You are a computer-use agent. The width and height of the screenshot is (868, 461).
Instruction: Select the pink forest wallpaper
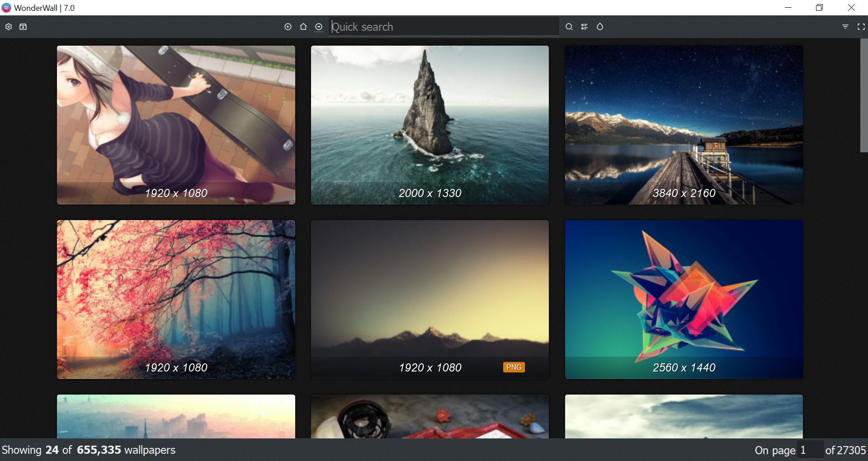click(176, 299)
